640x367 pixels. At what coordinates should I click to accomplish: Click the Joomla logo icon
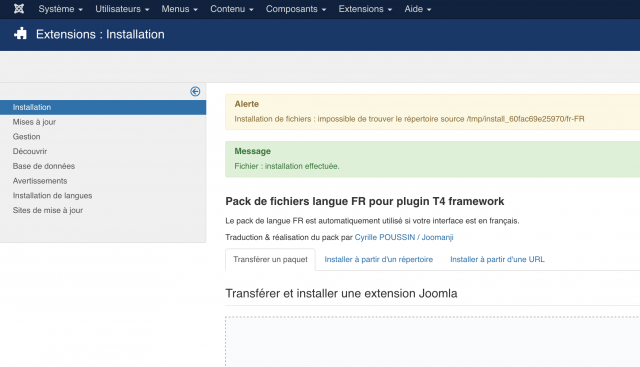click(x=19, y=9)
